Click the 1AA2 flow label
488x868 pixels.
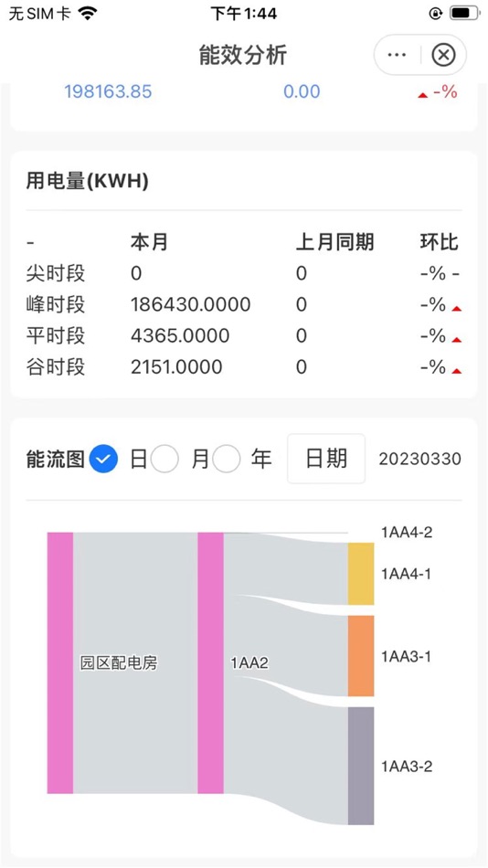pyautogui.click(x=249, y=663)
